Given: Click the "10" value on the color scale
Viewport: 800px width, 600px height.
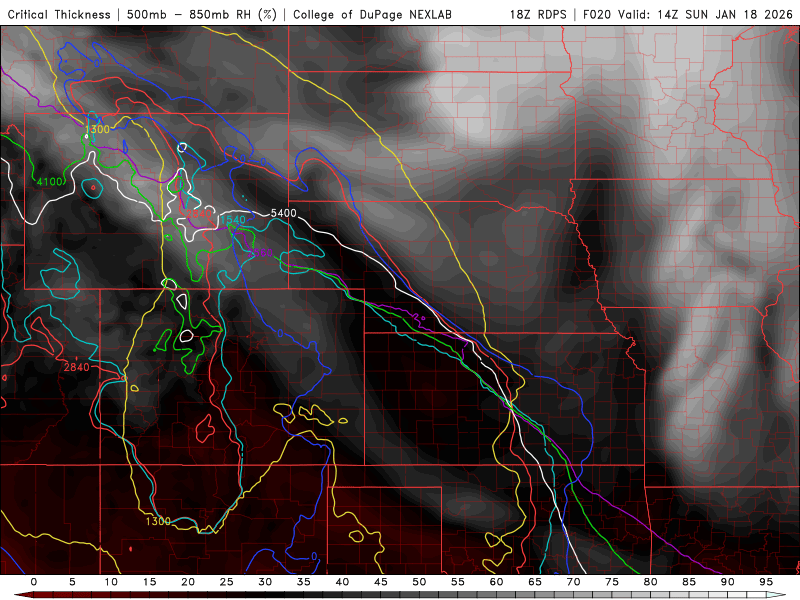Looking at the screenshot, I should 111,582.
